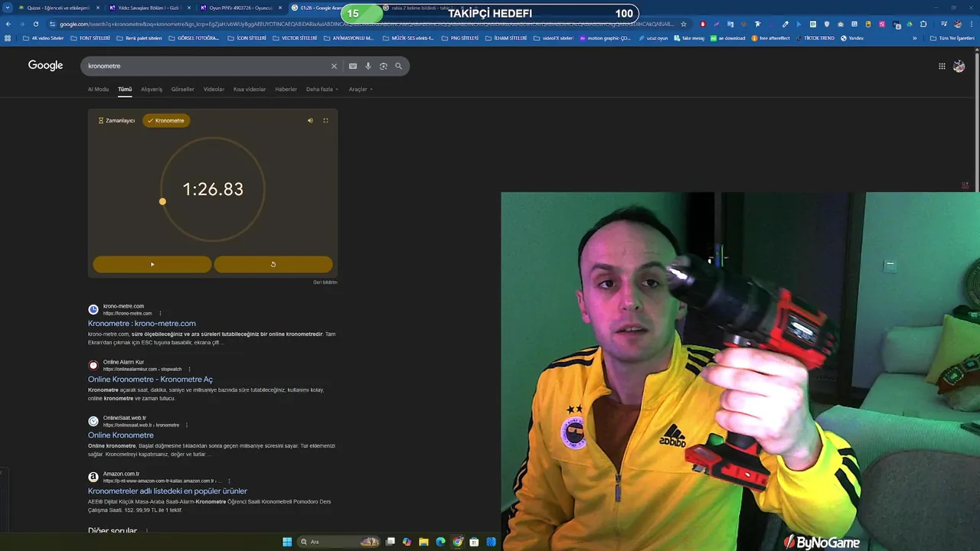Screen dimensions: 980x551
Task: Show hidden bookmarks with chevron arrows
Action: pyautogui.click(x=914, y=37)
